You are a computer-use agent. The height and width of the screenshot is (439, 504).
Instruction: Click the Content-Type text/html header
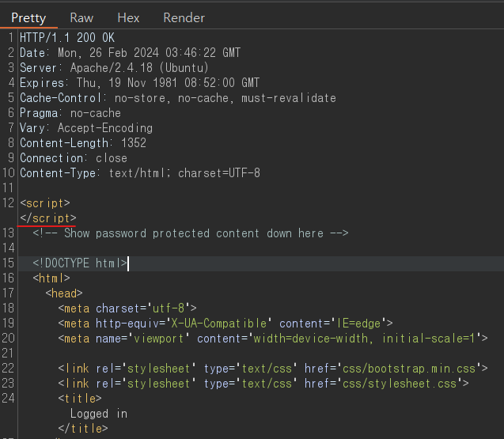pos(140,173)
